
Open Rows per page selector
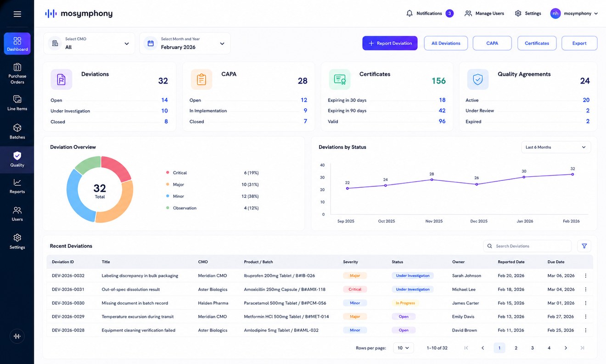[404, 348]
